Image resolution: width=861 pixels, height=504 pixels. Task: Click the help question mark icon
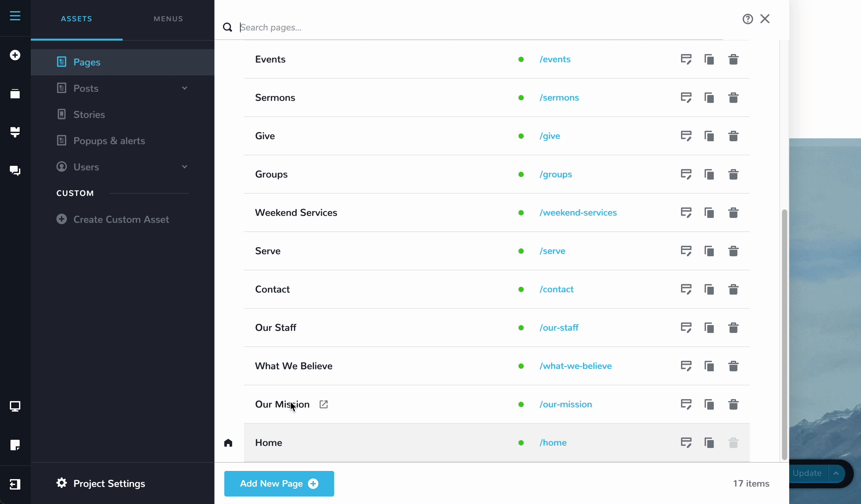coord(748,19)
